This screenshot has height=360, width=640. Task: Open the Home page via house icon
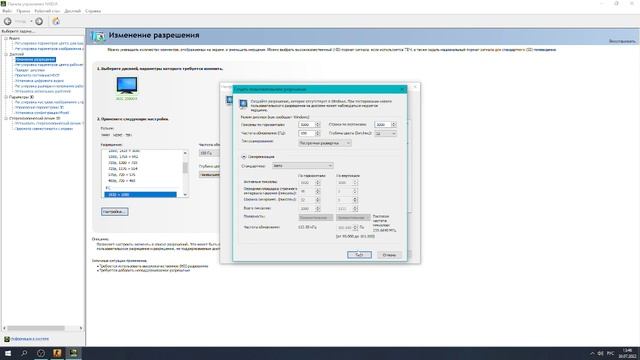pyautogui.click(x=56, y=21)
